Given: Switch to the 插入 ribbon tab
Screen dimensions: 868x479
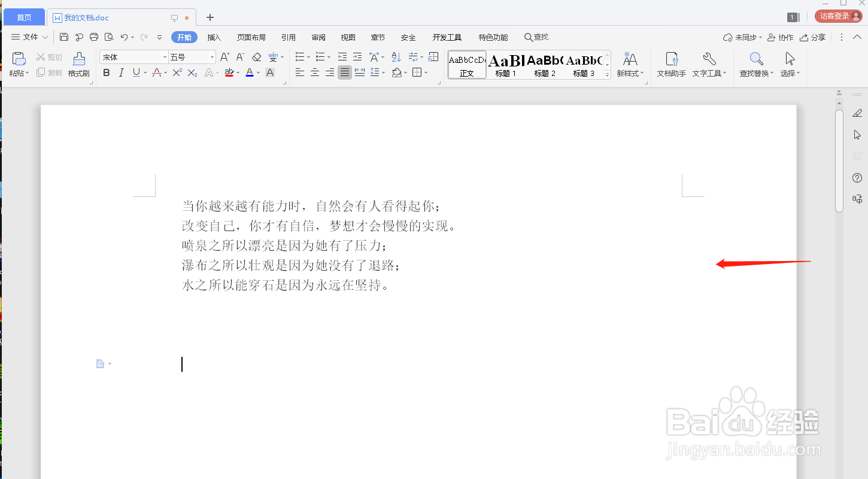Looking at the screenshot, I should pos(214,37).
